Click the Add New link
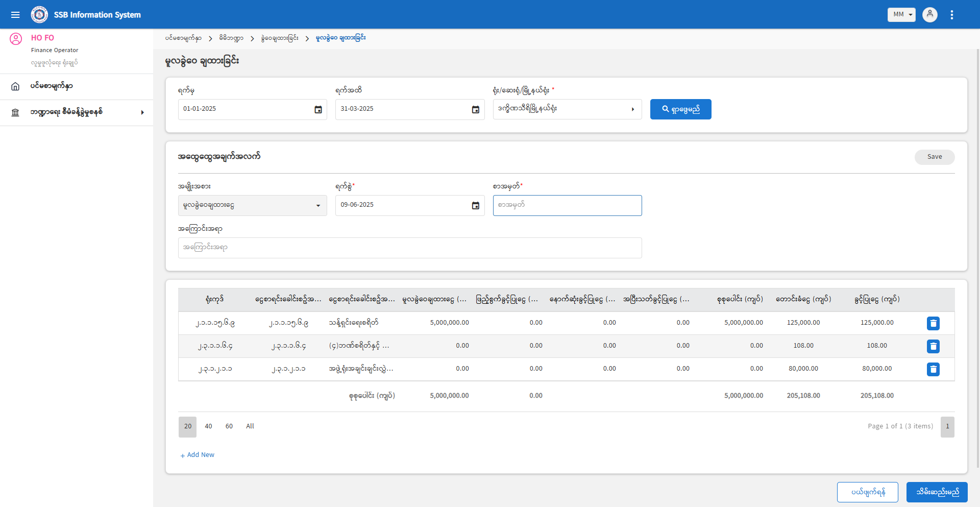This screenshot has width=980, height=507. point(198,455)
